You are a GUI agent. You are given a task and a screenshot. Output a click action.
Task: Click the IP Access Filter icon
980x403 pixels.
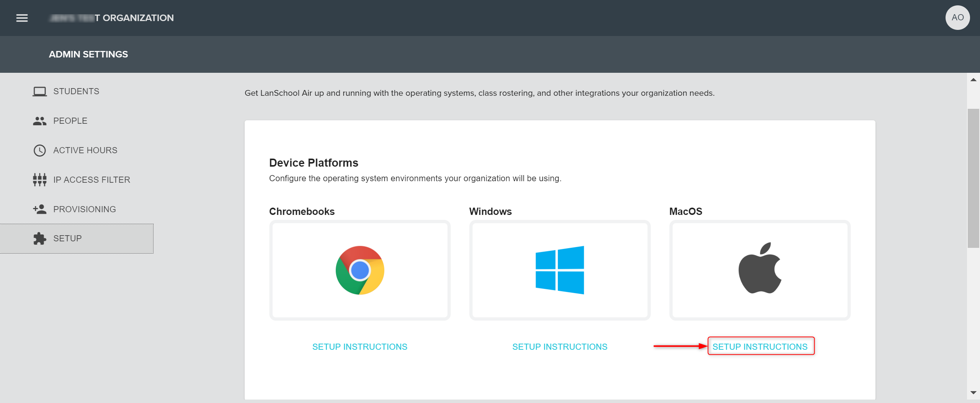pos(39,180)
